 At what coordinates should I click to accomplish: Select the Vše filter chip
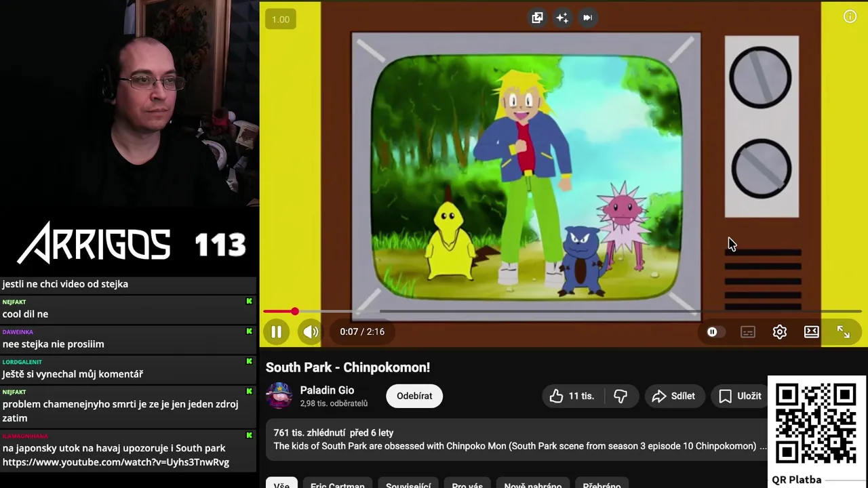[281, 483]
